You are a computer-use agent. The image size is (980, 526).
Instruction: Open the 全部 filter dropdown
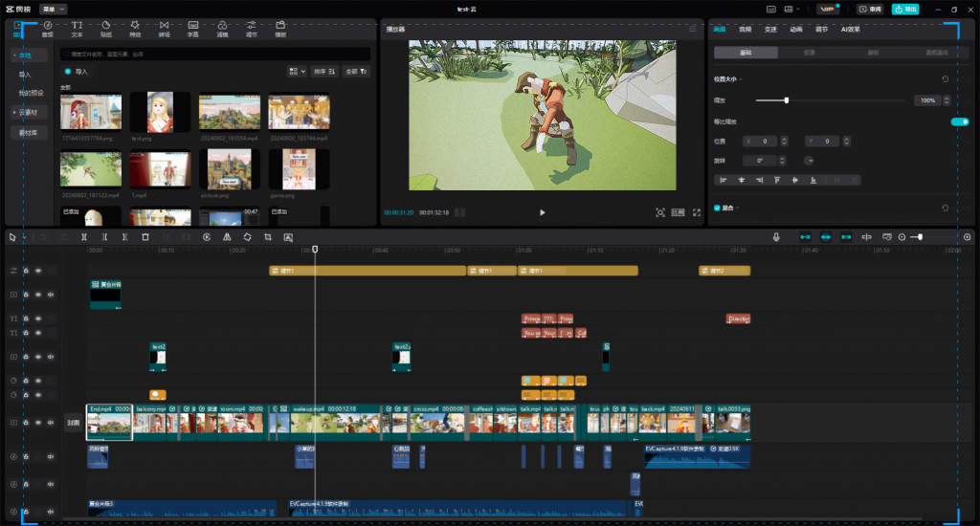(356, 71)
